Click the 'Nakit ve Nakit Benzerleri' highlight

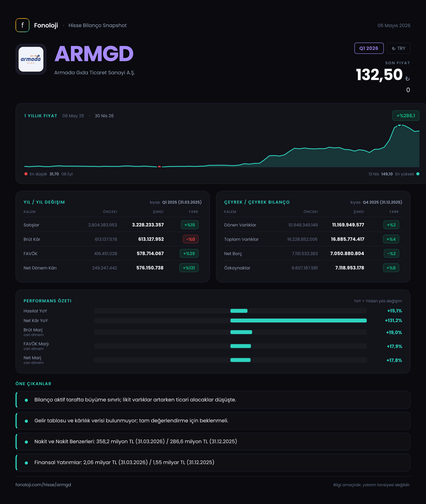213,441
